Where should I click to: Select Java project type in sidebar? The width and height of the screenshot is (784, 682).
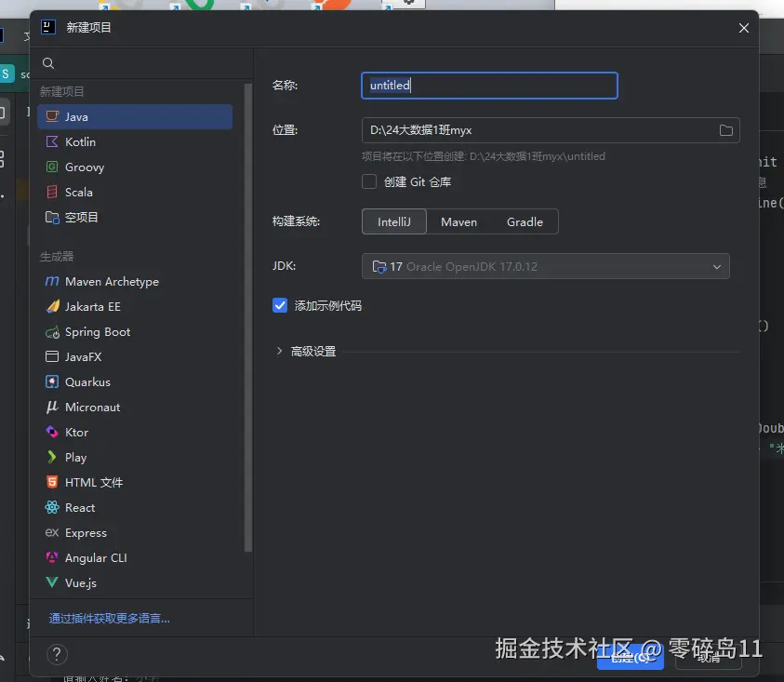coord(135,116)
